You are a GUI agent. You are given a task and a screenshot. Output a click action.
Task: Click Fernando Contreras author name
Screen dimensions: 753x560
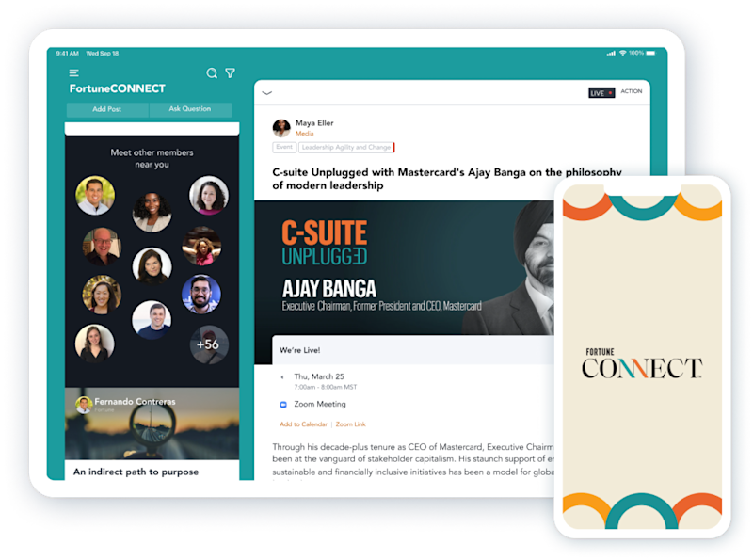click(x=135, y=401)
